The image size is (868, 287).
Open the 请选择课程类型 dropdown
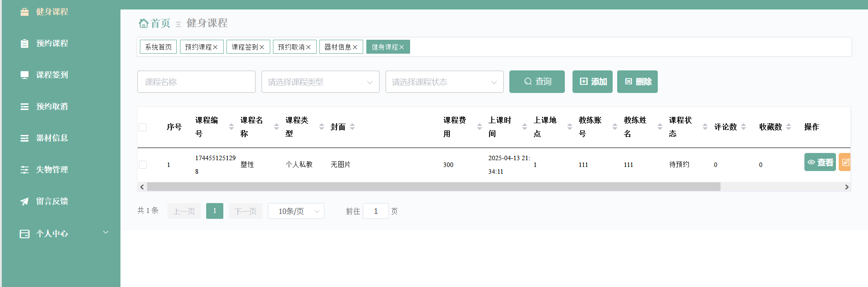tap(320, 82)
